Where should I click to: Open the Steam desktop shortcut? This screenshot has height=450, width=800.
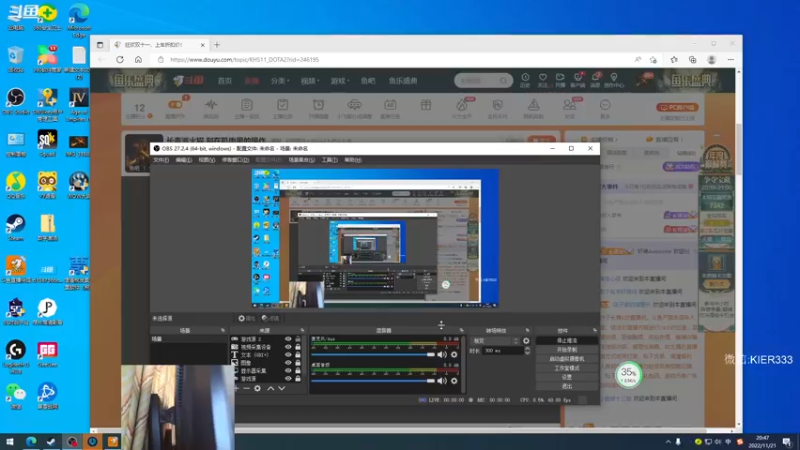point(16,228)
